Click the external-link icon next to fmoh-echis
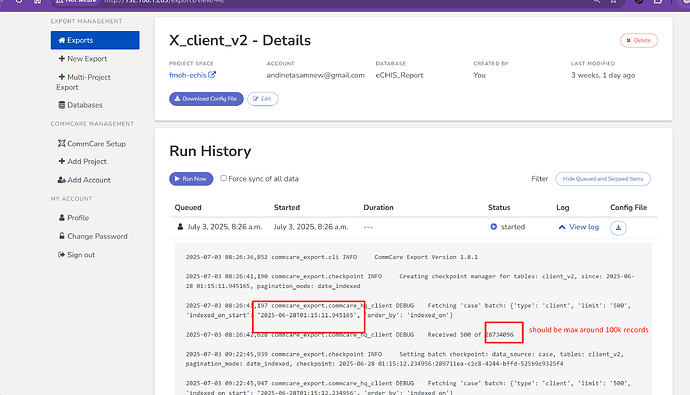 tap(212, 75)
